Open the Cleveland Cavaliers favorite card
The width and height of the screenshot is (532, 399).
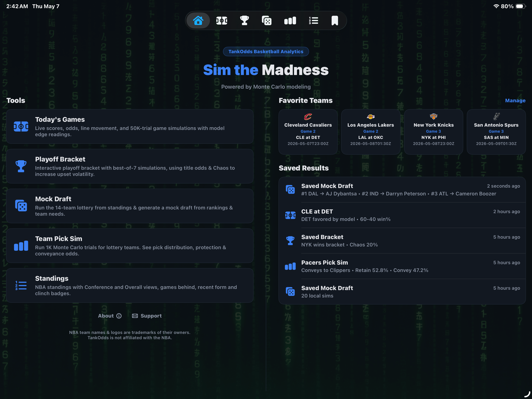308,132
